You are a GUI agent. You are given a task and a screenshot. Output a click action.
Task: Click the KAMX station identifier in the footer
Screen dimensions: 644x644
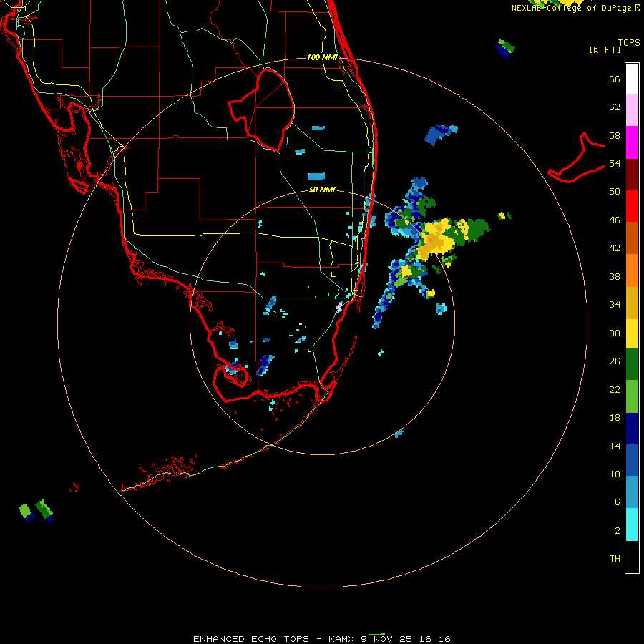point(341,639)
